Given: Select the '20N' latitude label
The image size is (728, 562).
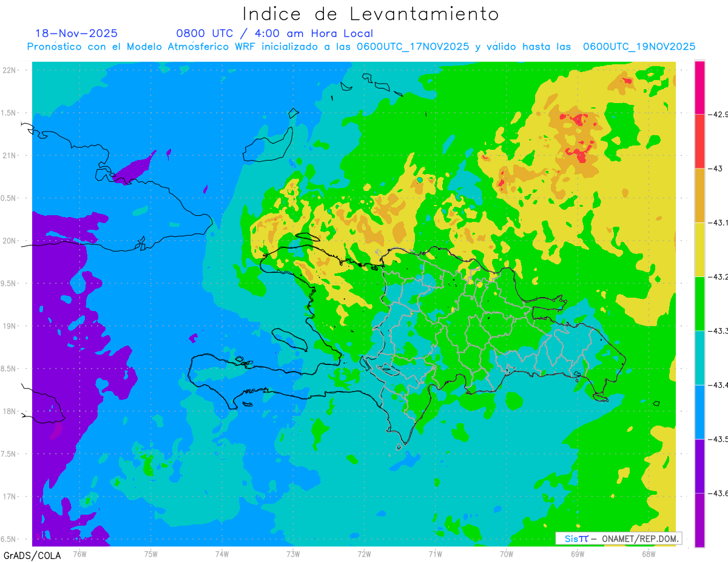Looking at the screenshot, I should (10, 241).
